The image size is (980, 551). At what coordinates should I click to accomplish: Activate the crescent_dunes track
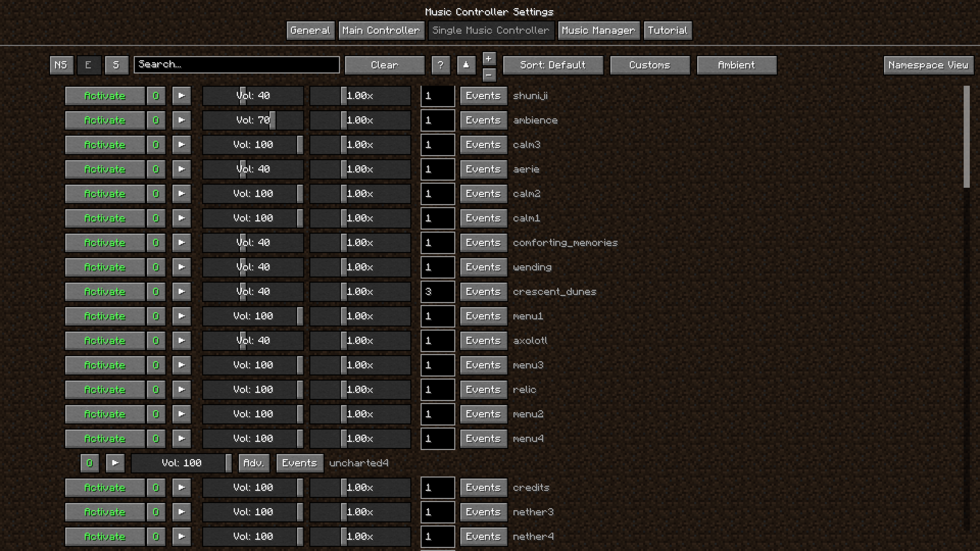click(105, 291)
